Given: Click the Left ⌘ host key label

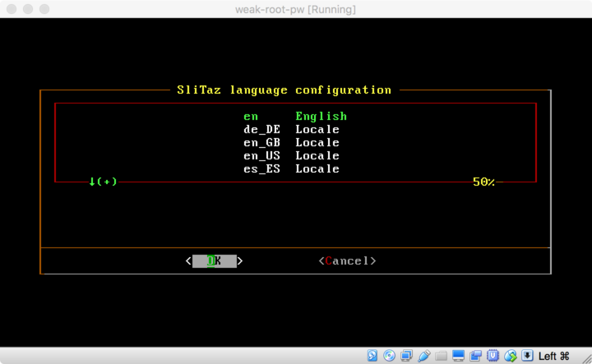Looking at the screenshot, I should tap(554, 356).
